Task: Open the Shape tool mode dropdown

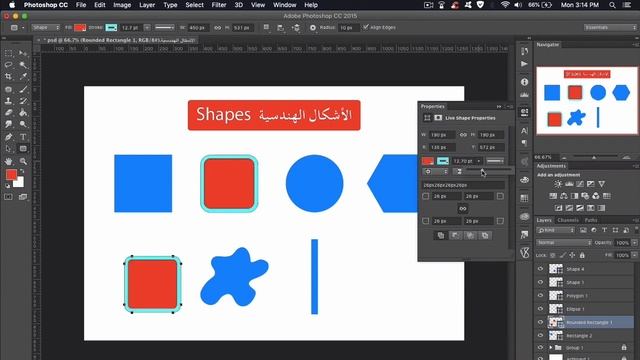Action: click(x=46, y=28)
